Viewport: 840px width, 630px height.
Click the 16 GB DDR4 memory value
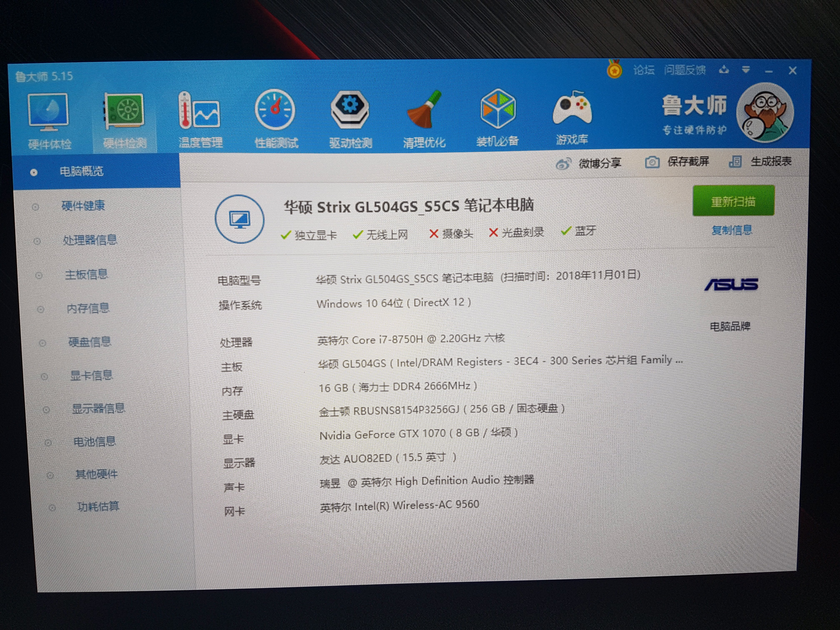pyautogui.click(x=398, y=387)
